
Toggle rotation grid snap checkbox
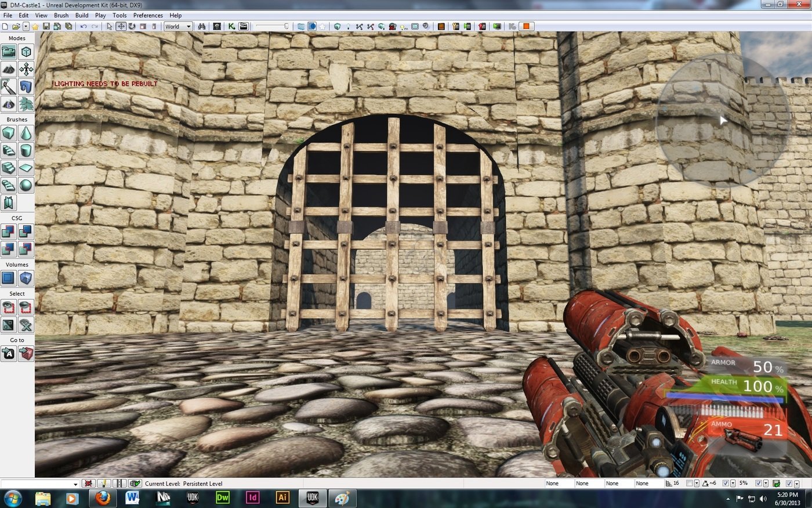725,484
